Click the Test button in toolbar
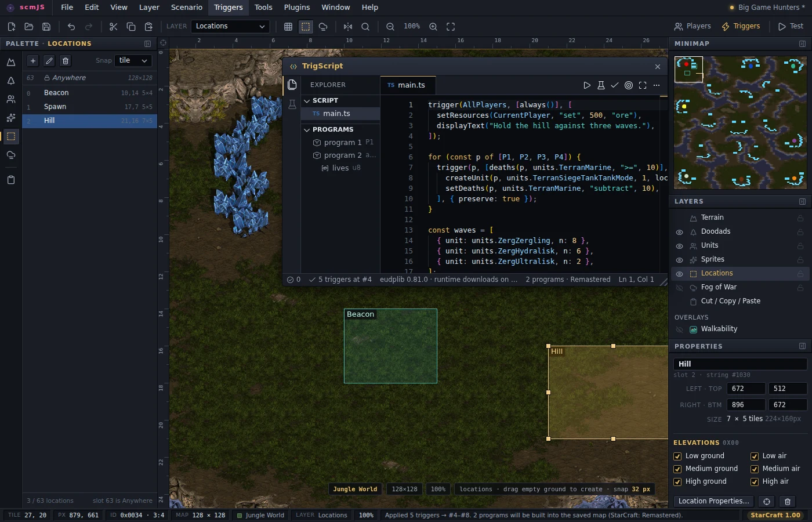 [791, 27]
